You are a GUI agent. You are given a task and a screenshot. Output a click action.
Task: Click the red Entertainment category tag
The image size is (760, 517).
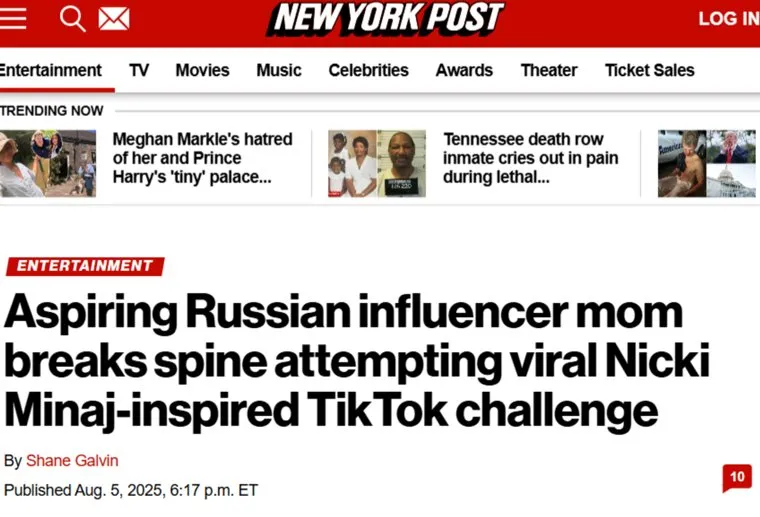pos(85,266)
